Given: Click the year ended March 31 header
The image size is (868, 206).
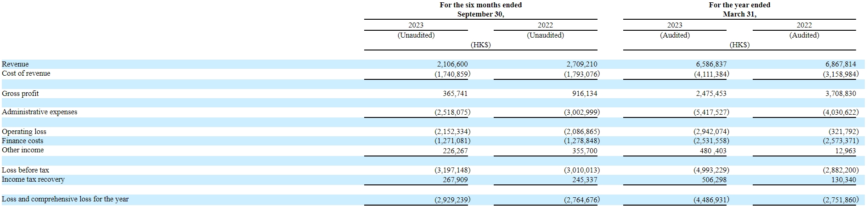Looking at the screenshot, I should [x=739, y=10].
